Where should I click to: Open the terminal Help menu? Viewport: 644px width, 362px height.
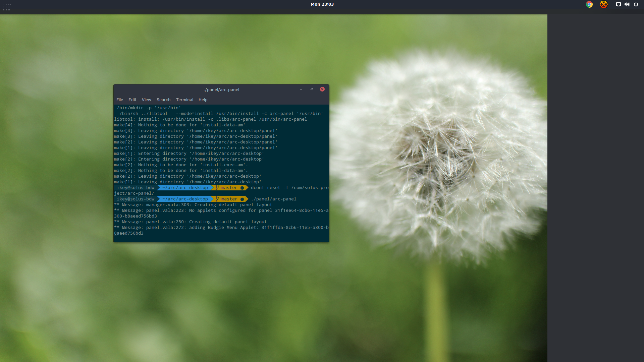pyautogui.click(x=203, y=100)
